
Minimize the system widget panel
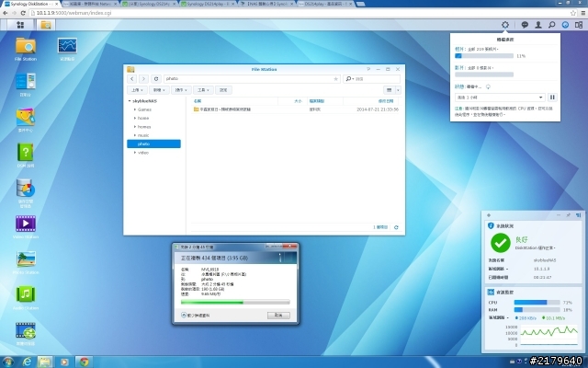(x=559, y=215)
